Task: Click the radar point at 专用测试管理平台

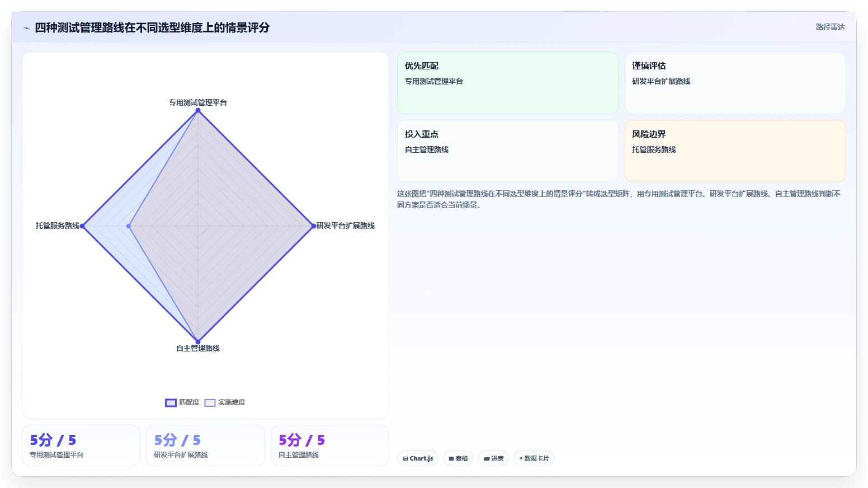Action: [x=198, y=110]
